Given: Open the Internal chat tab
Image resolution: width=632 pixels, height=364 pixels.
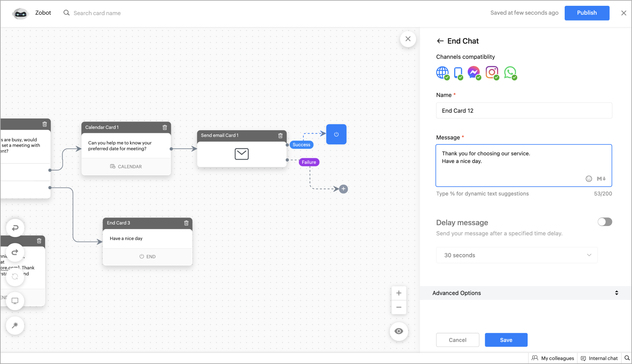Looking at the screenshot, I should [599, 358].
